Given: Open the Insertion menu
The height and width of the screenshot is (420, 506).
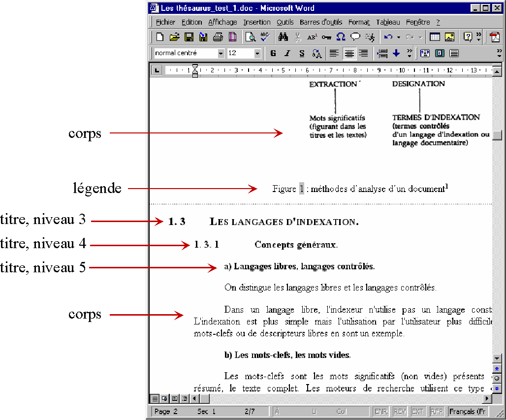Looking at the screenshot, I should pyautogui.click(x=257, y=22).
